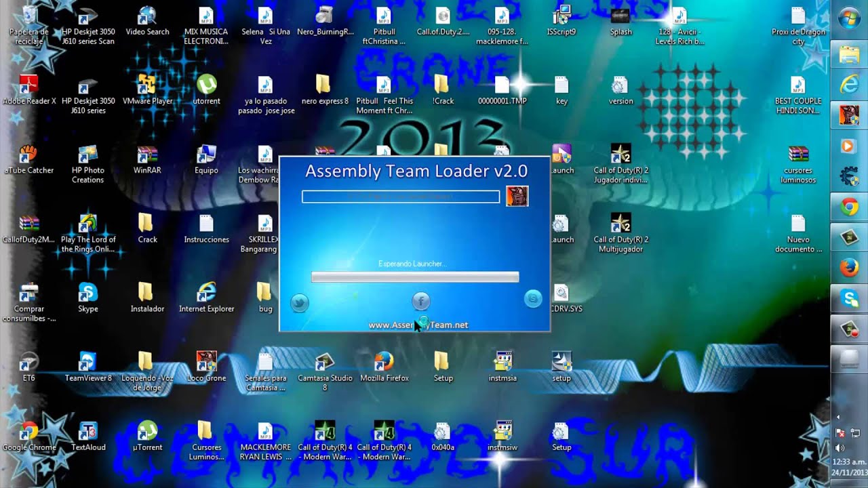Select the WinRAR desktop icon

point(147,160)
